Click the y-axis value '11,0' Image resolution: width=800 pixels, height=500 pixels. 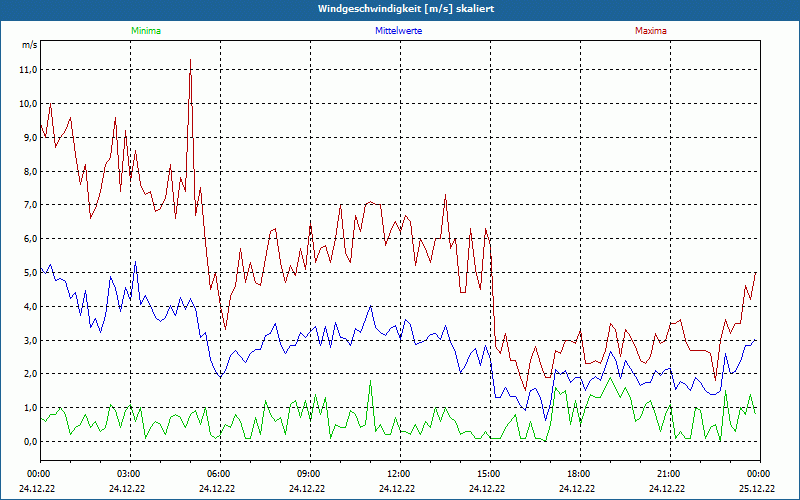pos(29,70)
